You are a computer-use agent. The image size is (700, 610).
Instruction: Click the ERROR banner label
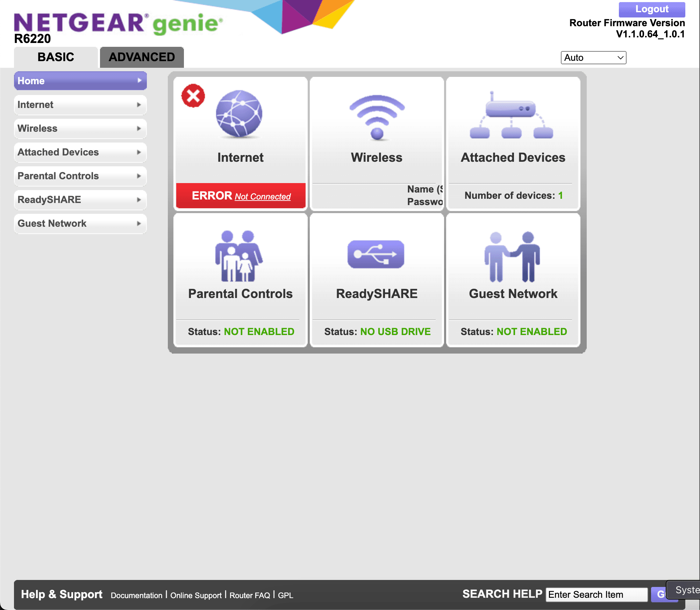(212, 196)
